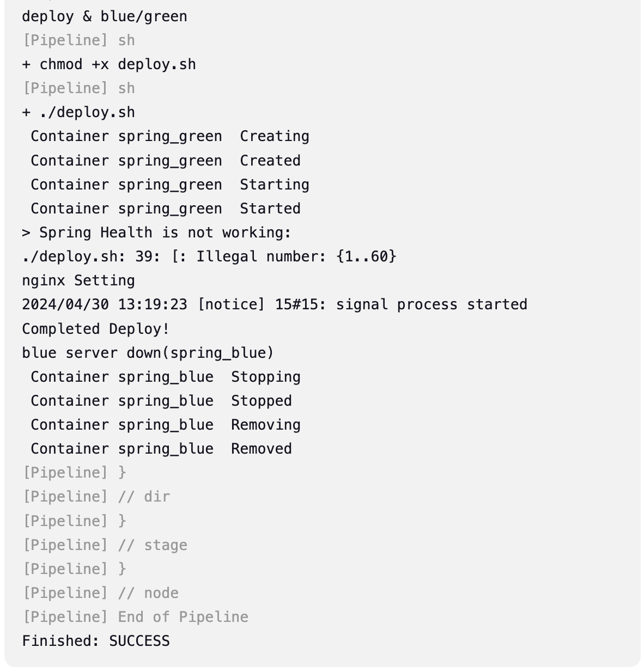644x672 pixels.
Task: Click the "signal process started" notice line
Action: [x=275, y=304]
